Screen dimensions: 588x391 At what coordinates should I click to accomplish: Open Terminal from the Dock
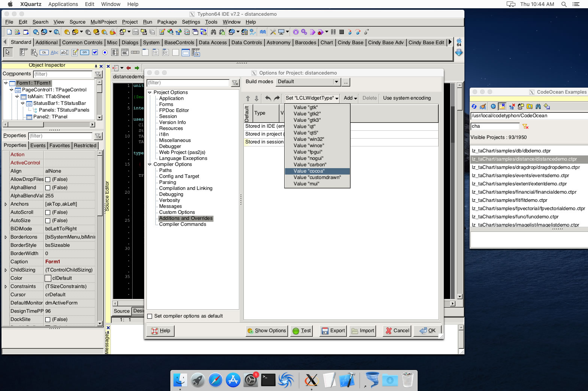point(268,380)
